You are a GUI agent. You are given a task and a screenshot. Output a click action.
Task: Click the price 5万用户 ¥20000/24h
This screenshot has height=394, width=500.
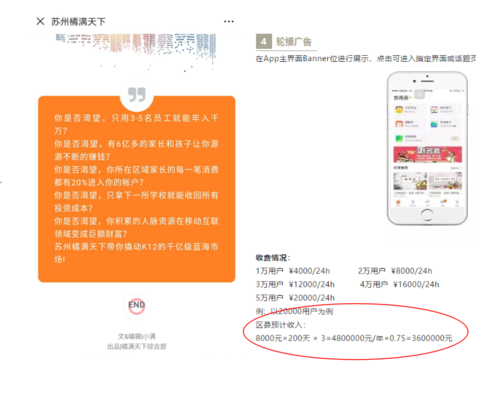(295, 298)
